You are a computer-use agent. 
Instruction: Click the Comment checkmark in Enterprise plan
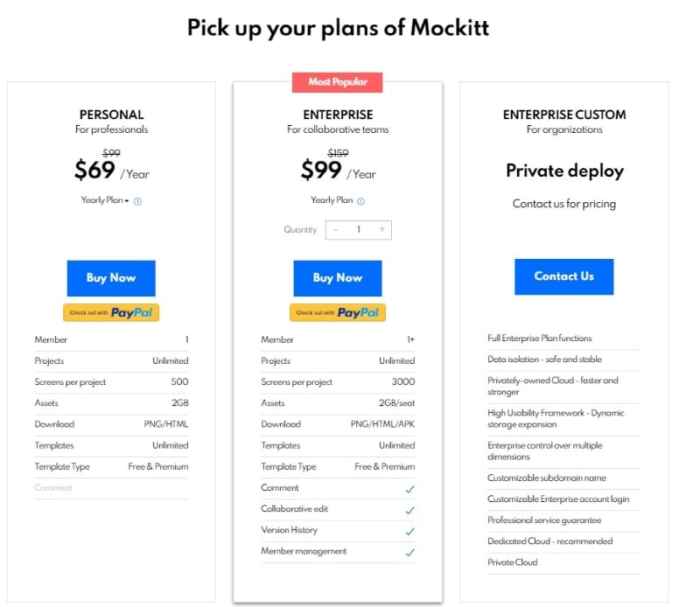[x=409, y=489]
